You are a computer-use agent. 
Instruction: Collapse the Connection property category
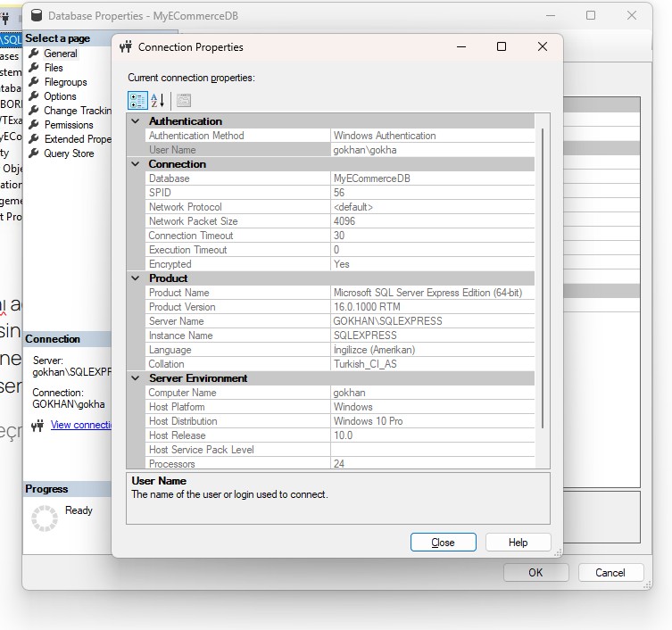click(137, 164)
